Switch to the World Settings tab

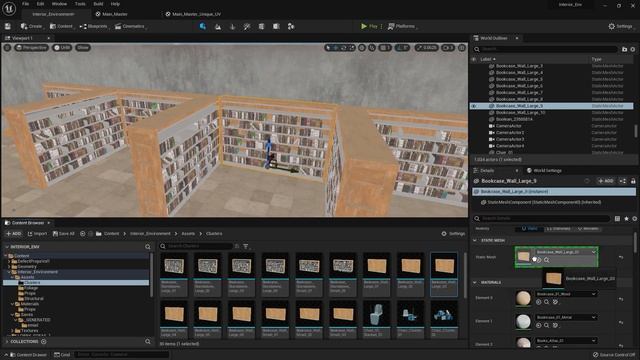pyautogui.click(x=544, y=171)
